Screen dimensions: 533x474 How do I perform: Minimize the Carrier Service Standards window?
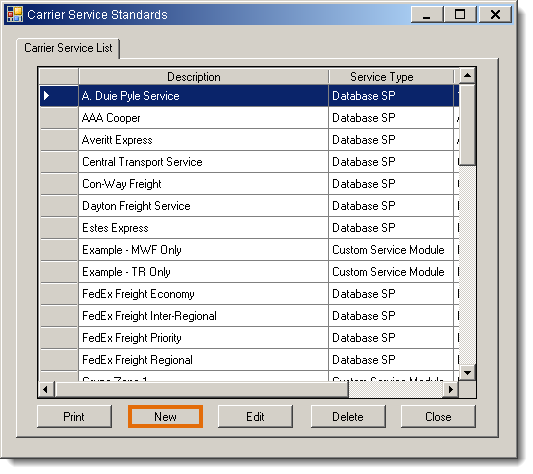pyautogui.click(x=427, y=15)
